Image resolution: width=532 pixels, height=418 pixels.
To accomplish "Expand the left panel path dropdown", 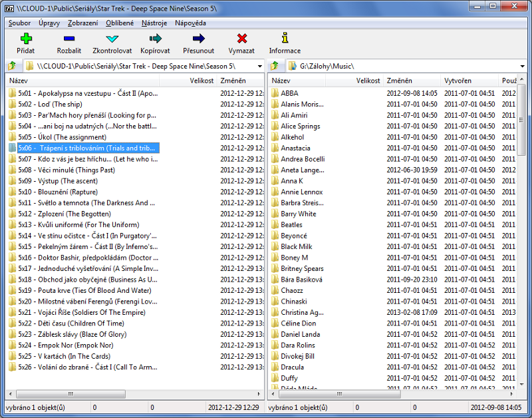I will coord(258,67).
